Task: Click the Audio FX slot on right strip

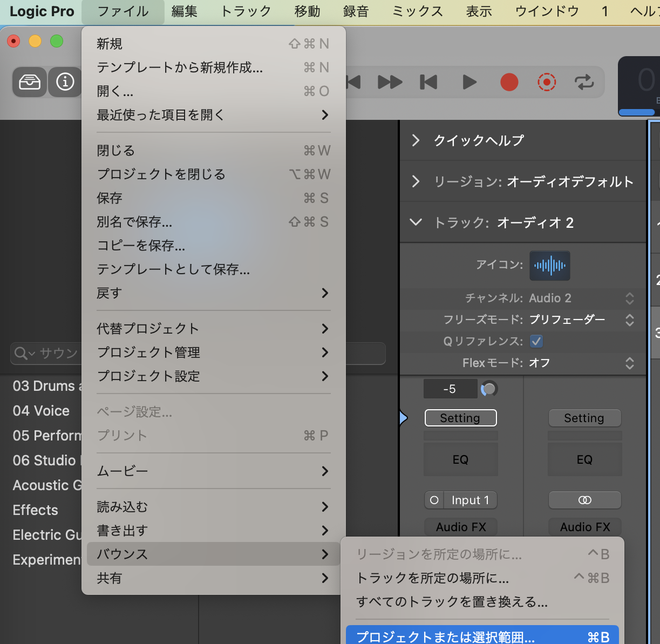Action: point(585,527)
